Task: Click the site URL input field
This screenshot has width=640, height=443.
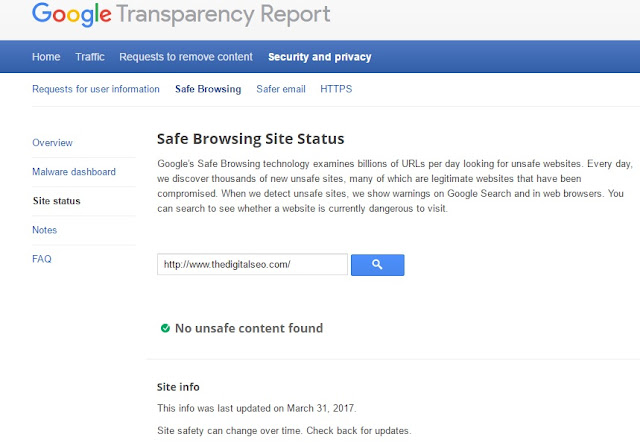Action: pos(252,264)
